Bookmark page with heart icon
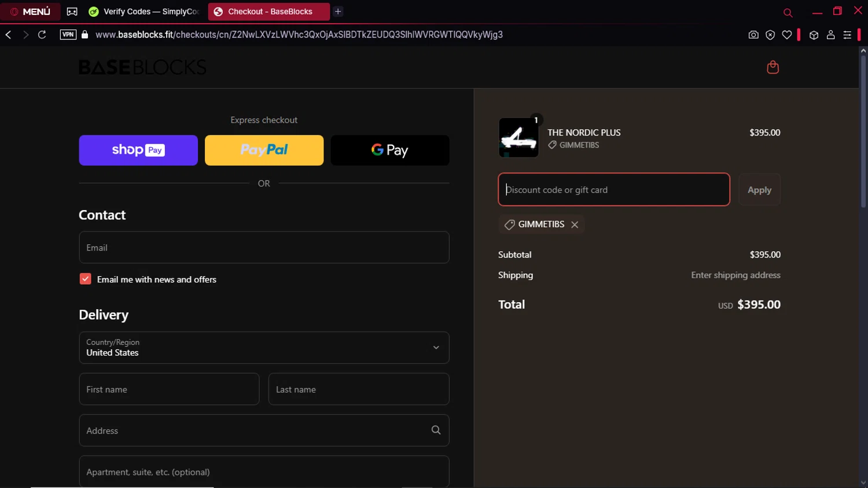Image resolution: width=868 pixels, height=488 pixels. (x=787, y=35)
